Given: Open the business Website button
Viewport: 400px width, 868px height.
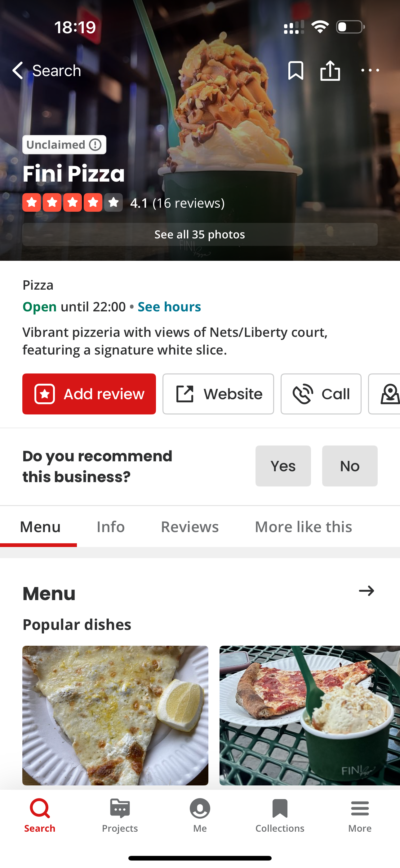Looking at the screenshot, I should pyautogui.click(x=218, y=394).
